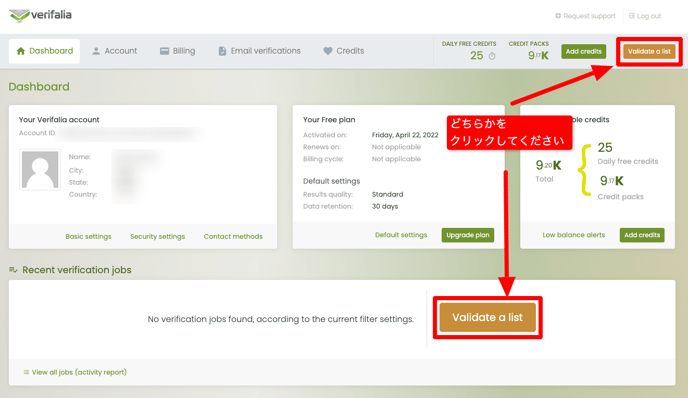Image resolution: width=688 pixels, height=398 pixels.
Task: Click the Dashboard page heading
Action: click(39, 87)
